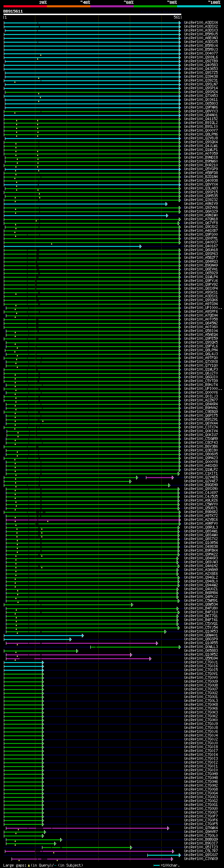
Task: Open the UniRef100_Q8LPM6 entry
Action: point(201,134)
